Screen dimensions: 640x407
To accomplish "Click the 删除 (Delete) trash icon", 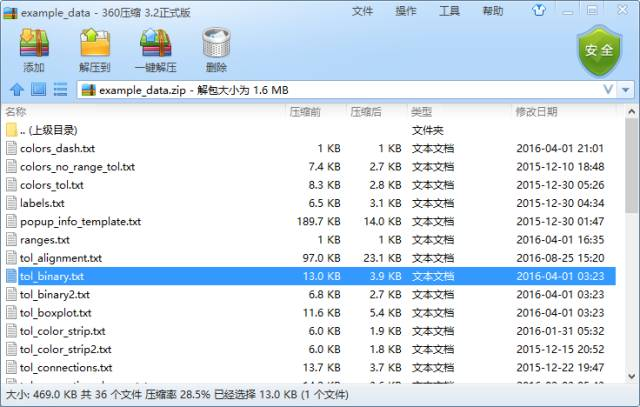I will (x=216, y=43).
